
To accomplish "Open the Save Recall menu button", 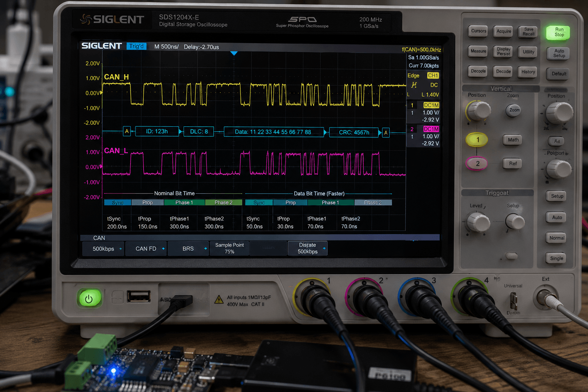I will 529,32.
